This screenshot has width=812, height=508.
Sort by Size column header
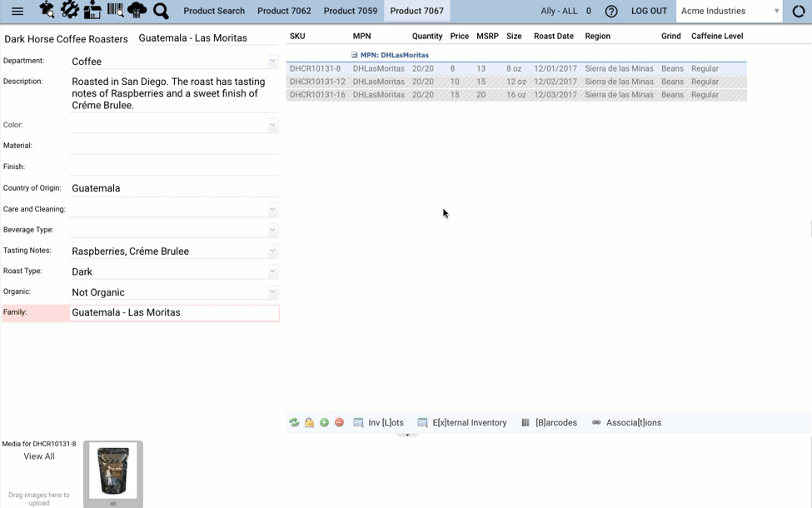[514, 36]
